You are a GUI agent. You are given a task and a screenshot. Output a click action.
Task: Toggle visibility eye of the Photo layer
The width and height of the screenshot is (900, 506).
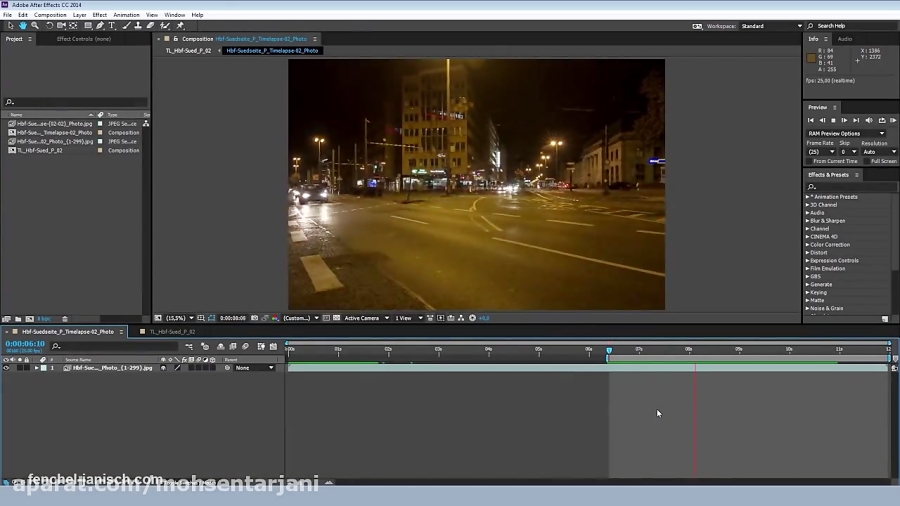tap(6, 368)
